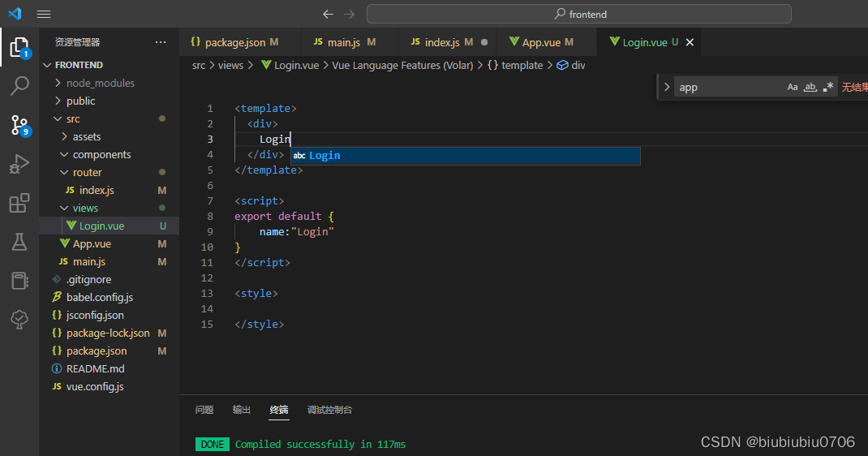Open the Testing flask icon view

coord(19,242)
